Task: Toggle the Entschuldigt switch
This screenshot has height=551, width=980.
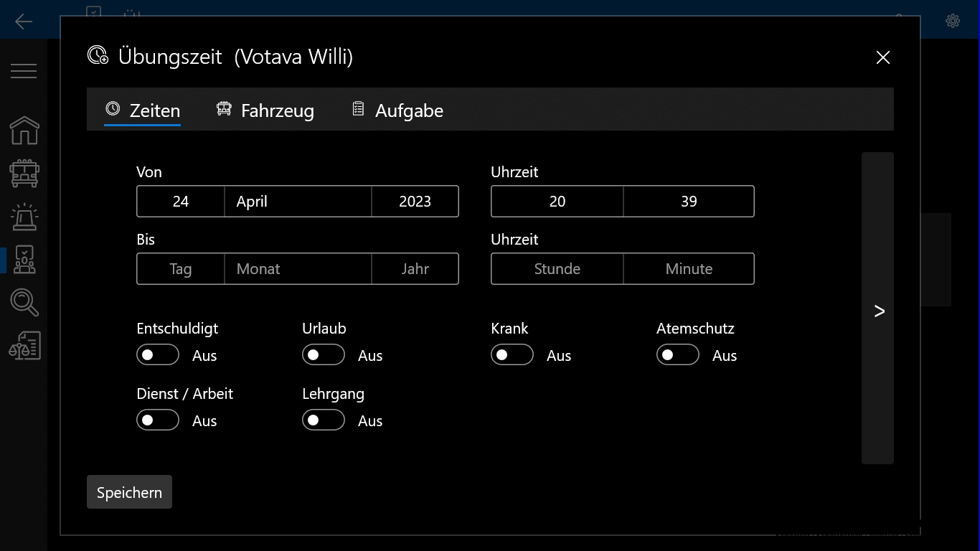Action: [158, 355]
